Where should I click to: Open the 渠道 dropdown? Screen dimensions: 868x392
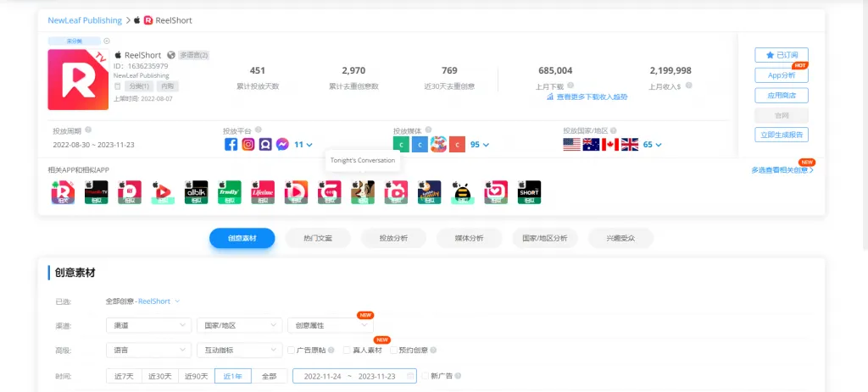click(148, 325)
